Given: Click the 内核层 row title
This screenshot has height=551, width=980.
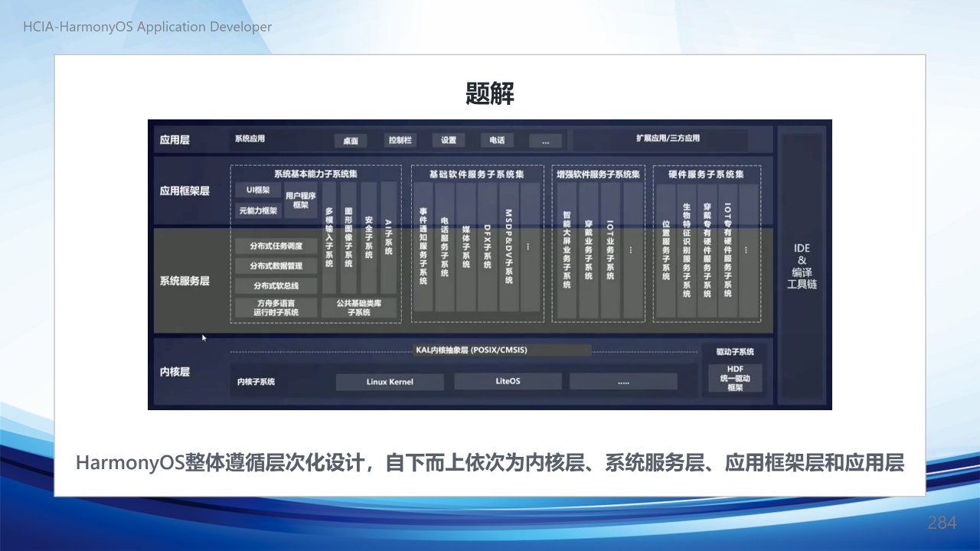Looking at the screenshot, I should [175, 372].
